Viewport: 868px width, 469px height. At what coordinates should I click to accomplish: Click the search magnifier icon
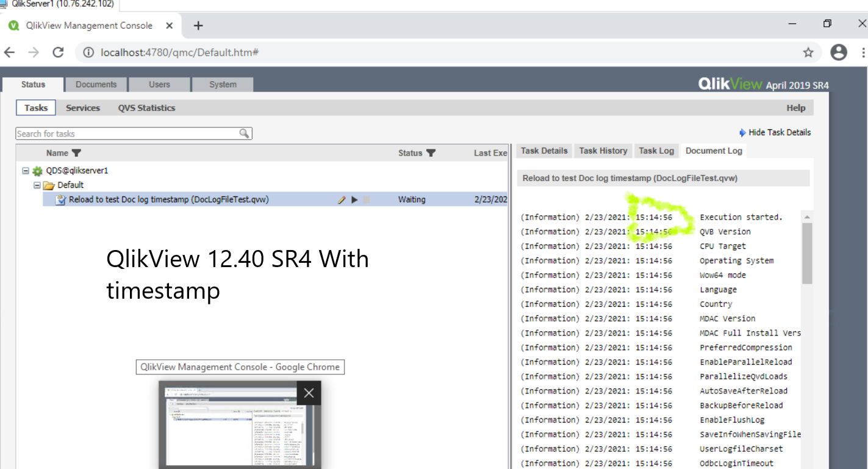pos(245,133)
